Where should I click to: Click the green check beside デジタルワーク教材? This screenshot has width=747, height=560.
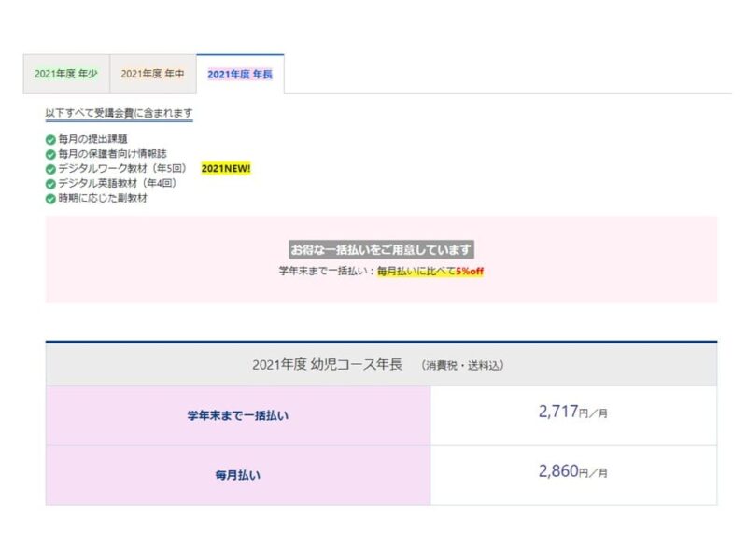point(50,169)
